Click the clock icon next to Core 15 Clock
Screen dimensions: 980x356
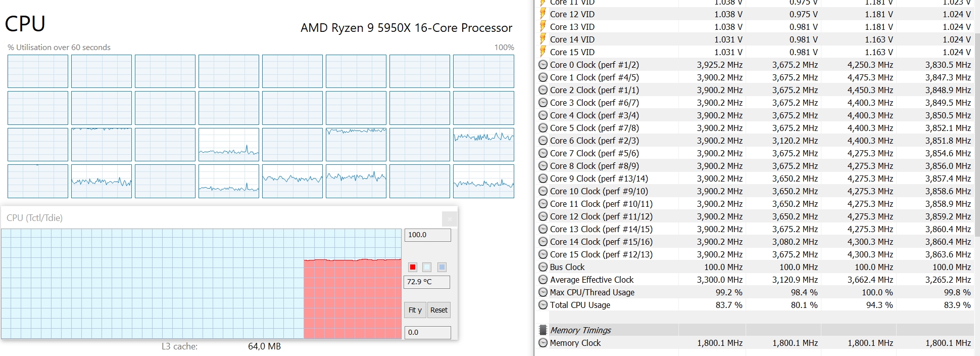tap(543, 254)
